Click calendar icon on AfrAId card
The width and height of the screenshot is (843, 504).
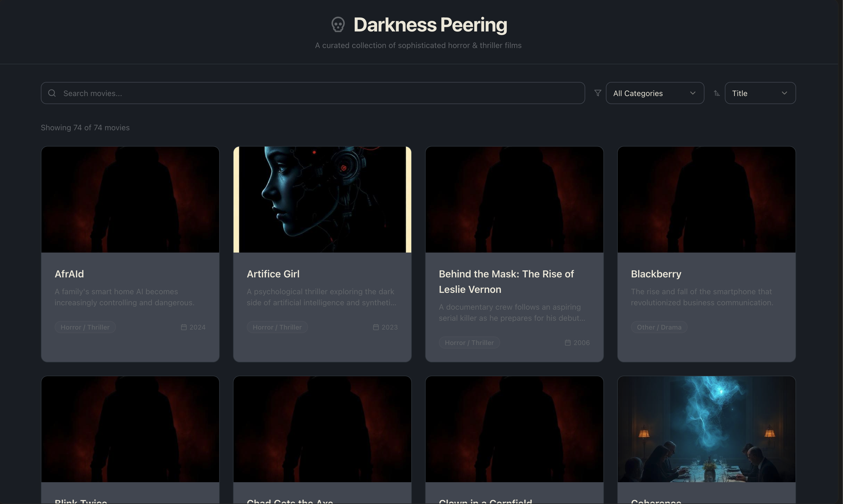184,327
